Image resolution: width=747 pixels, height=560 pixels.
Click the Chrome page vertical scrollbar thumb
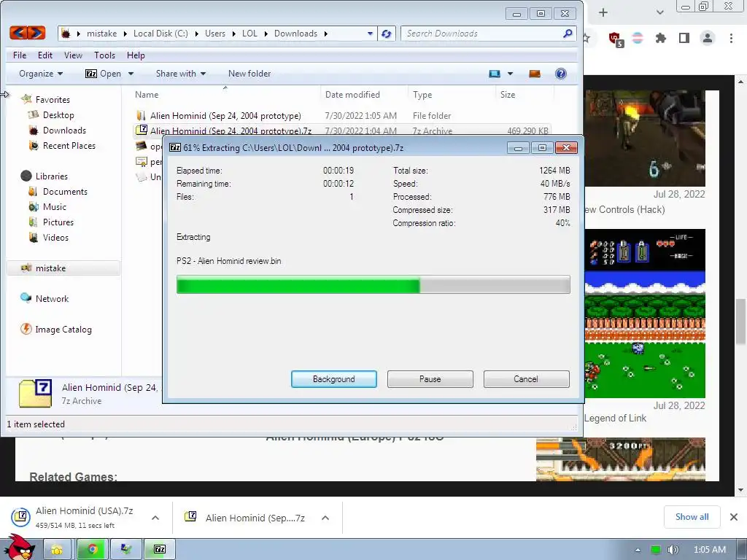pyautogui.click(x=741, y=322)
